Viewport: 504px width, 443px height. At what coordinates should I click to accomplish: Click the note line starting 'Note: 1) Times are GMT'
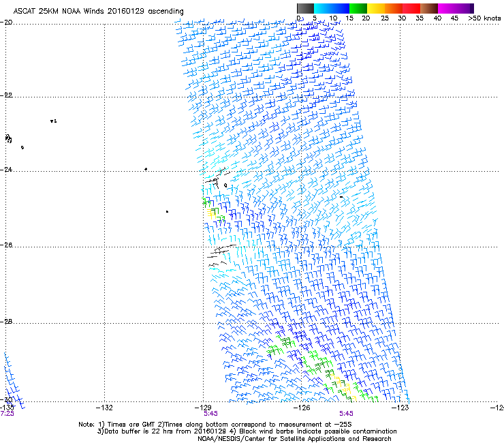coord(215,425)
